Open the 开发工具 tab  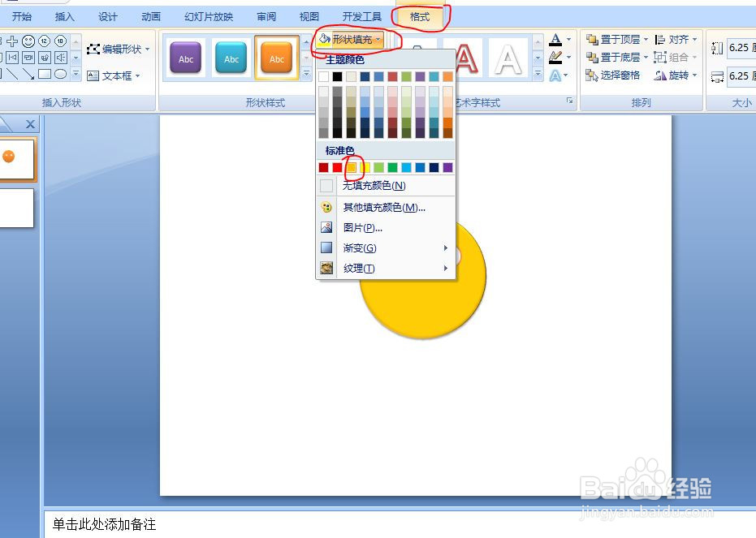point(362,16)
